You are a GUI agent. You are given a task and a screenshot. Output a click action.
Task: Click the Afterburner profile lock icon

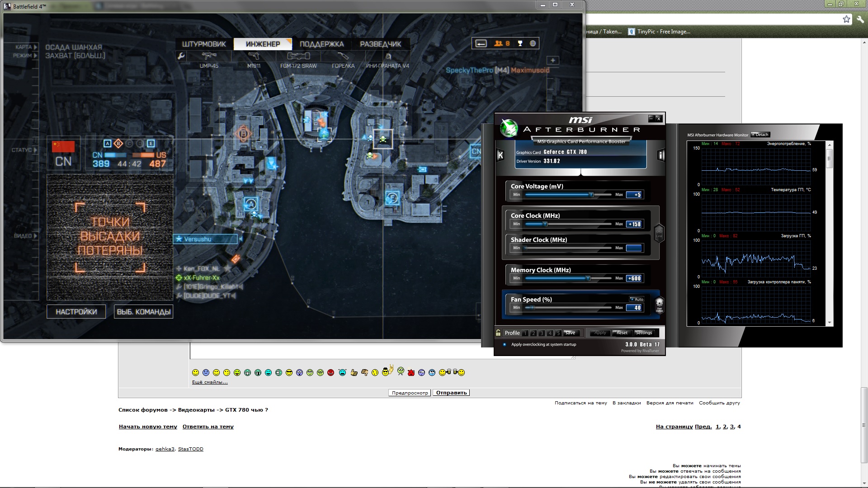498,333
